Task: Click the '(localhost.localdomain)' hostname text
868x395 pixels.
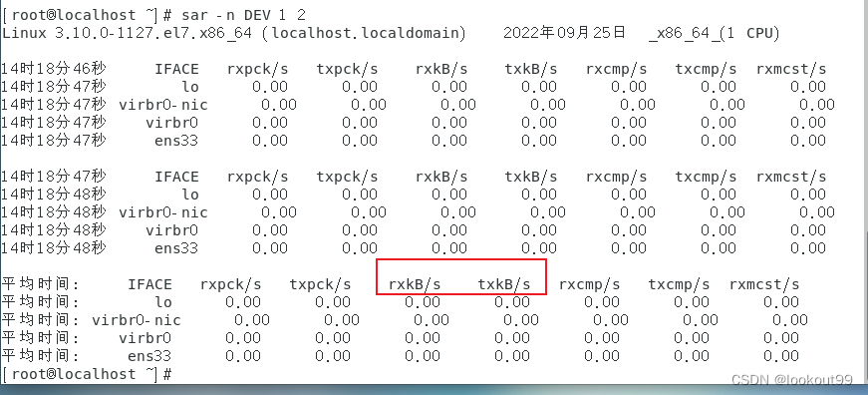Action: (363, 33)
